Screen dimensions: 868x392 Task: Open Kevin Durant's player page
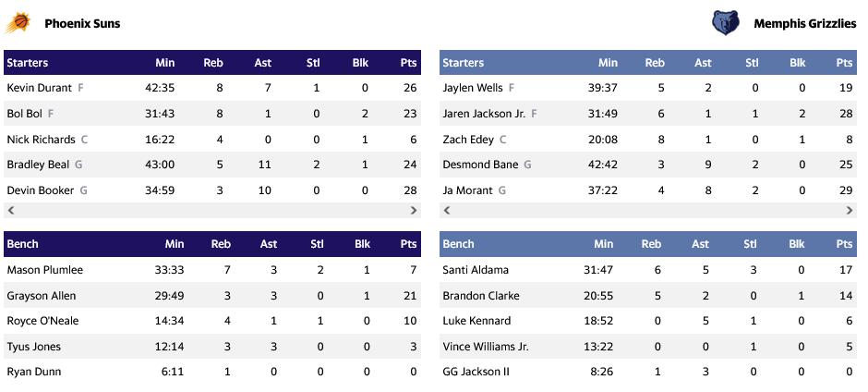tap(40, 88)
